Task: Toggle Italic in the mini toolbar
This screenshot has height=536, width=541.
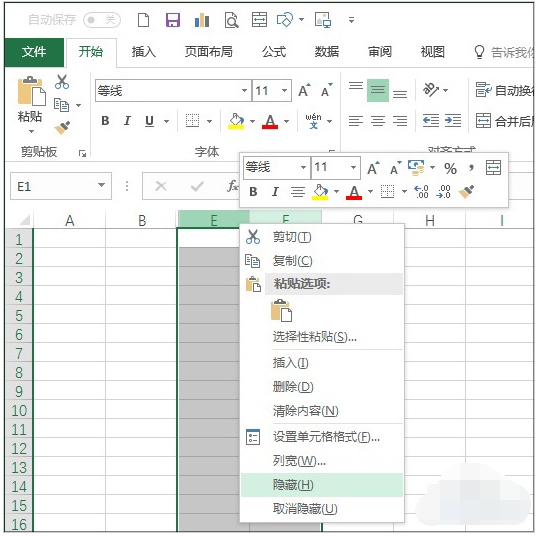Action: click(x=275, y=191)
